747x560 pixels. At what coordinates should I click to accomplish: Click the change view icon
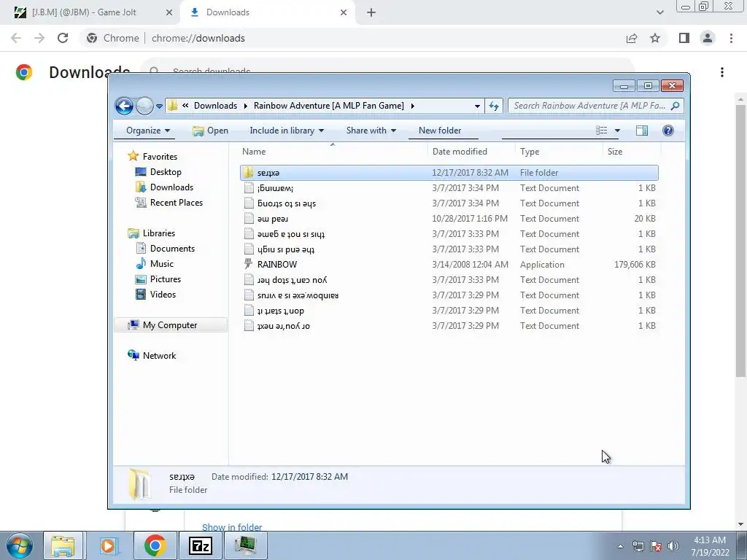pyautogui.click(x=602, y=131)
